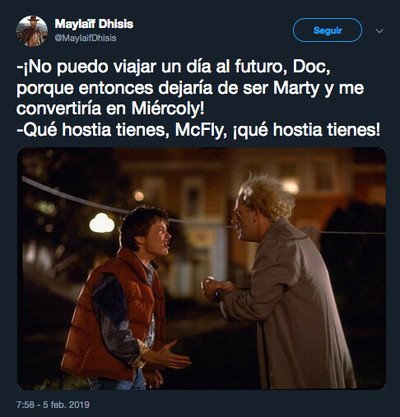Image resolution: width=400 pixels, height=417 pixels.
Task: Click the last tweet line about McFly
Action: (198, 130)
